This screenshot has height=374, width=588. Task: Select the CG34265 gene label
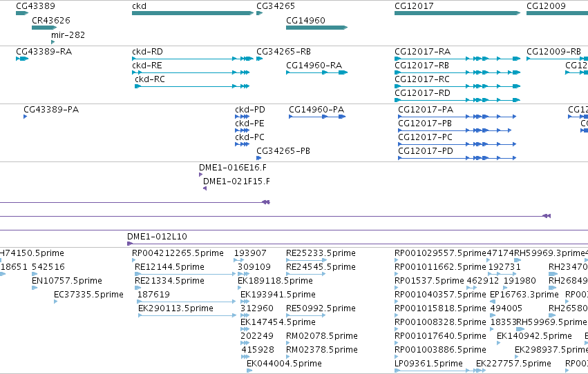(x=276, y=6)
